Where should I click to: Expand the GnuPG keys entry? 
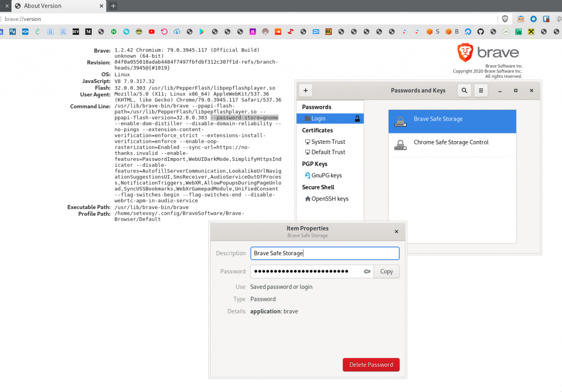(326, 175)
